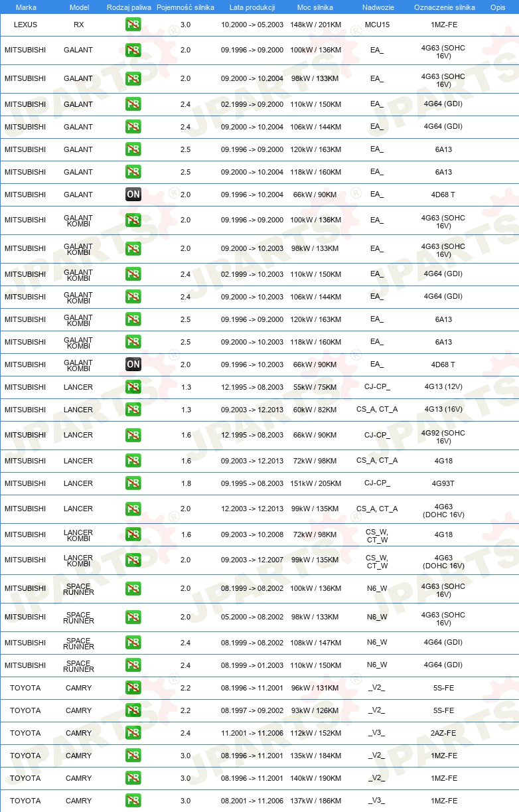Click the 4G92 (SOHC 16V) engine code cell
The width and height of the screenshot is (519, 812).
443,436
